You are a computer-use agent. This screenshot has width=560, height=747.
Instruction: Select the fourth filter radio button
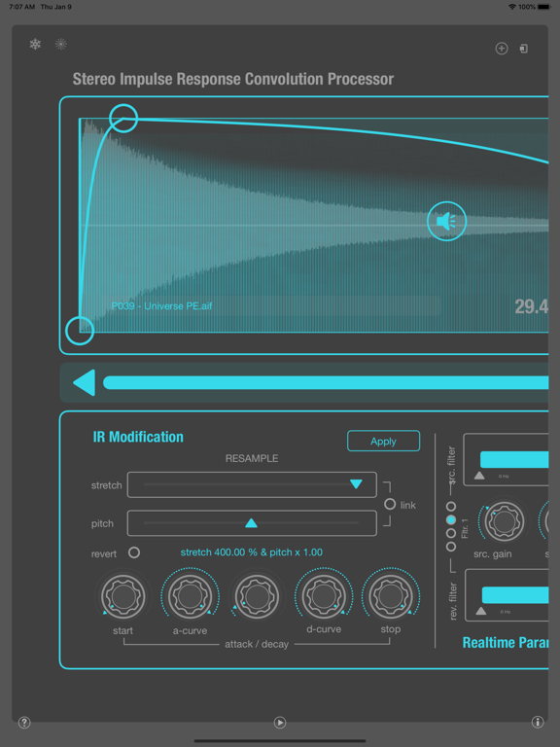click(x=451, y=546)
